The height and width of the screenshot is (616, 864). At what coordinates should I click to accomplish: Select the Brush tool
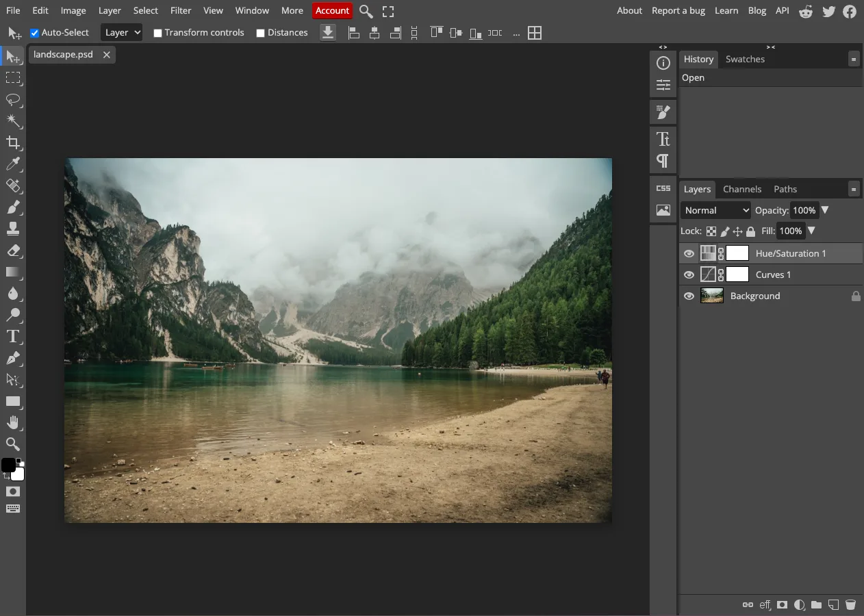coord(13,207)
